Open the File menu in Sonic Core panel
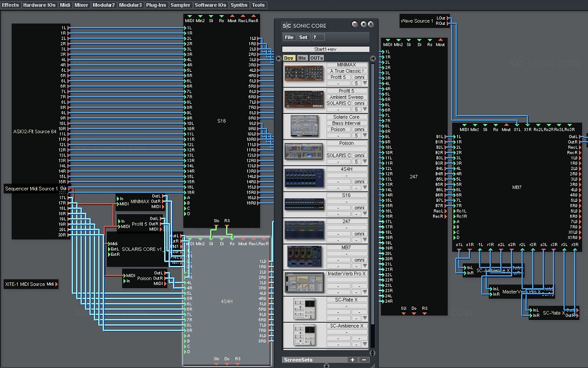The width and height of the screenshot is (588, 368). pyautogui.click(x=289, y=37)
